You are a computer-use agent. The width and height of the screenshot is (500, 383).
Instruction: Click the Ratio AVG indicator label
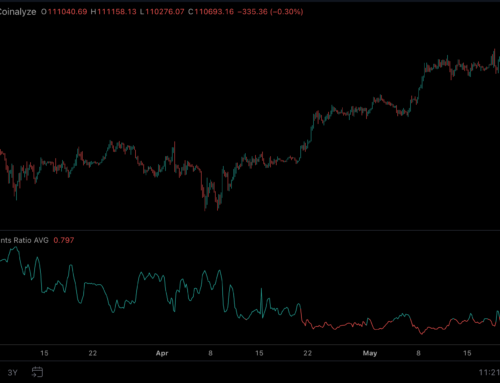pos(24,240)
